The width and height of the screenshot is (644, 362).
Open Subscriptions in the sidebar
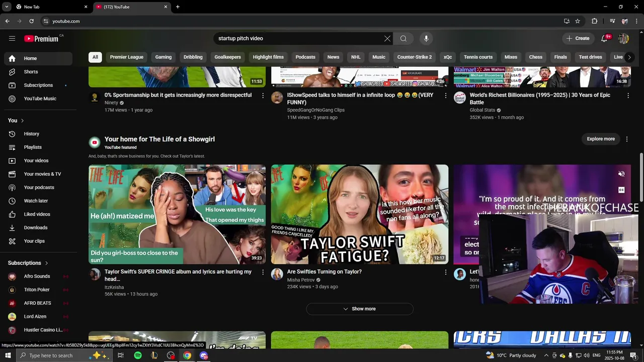(38, 85)
